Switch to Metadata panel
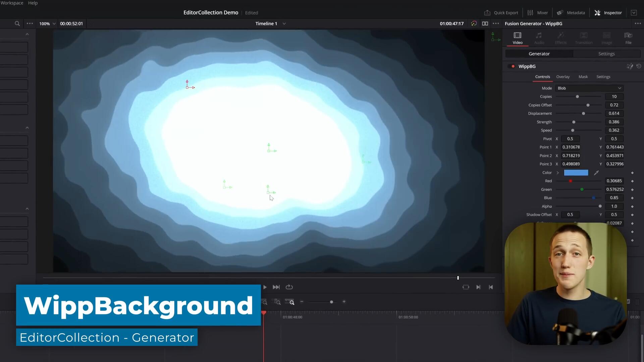644x362 pixels. tap(576, 12)
